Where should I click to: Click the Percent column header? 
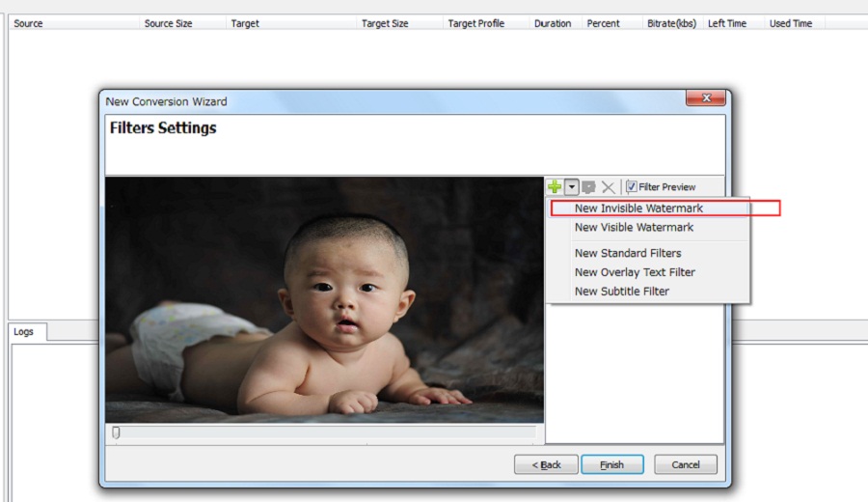coord(611,23)
